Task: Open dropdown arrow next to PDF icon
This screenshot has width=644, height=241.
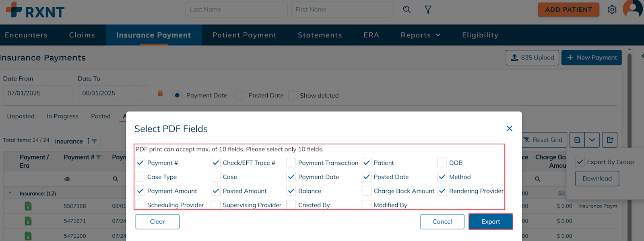Action: pyautogui.click(x=592, y=140)
